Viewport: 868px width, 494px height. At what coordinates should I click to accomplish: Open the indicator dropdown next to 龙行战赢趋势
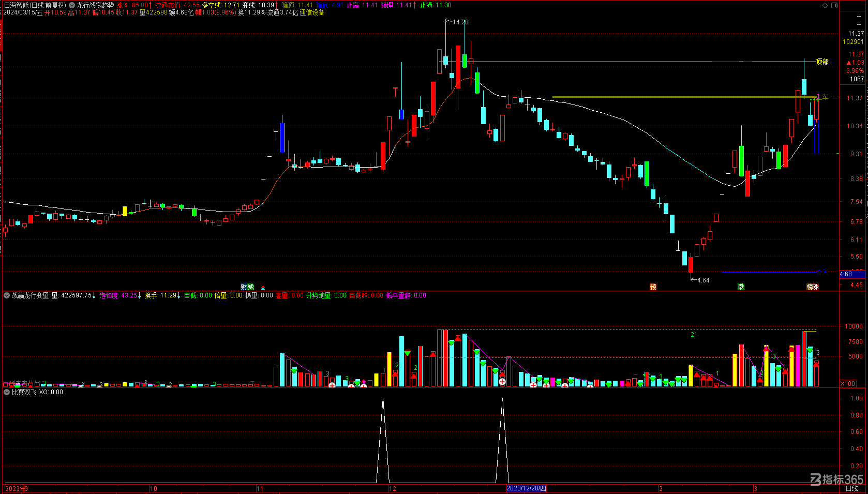pyautogui.click(x=72, y=5)
